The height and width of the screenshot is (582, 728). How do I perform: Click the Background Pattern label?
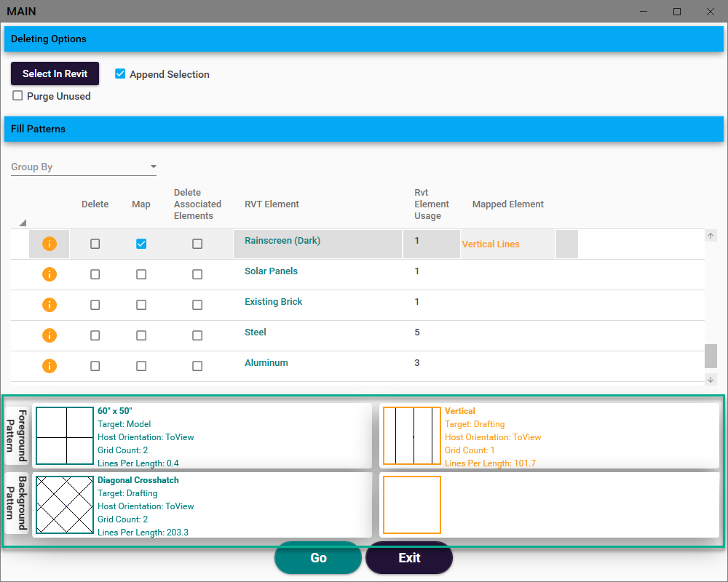tap(17, 503)
